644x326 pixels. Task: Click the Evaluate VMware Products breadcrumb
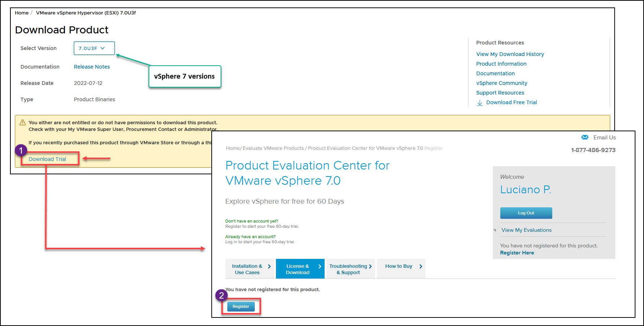click(273, 148)
